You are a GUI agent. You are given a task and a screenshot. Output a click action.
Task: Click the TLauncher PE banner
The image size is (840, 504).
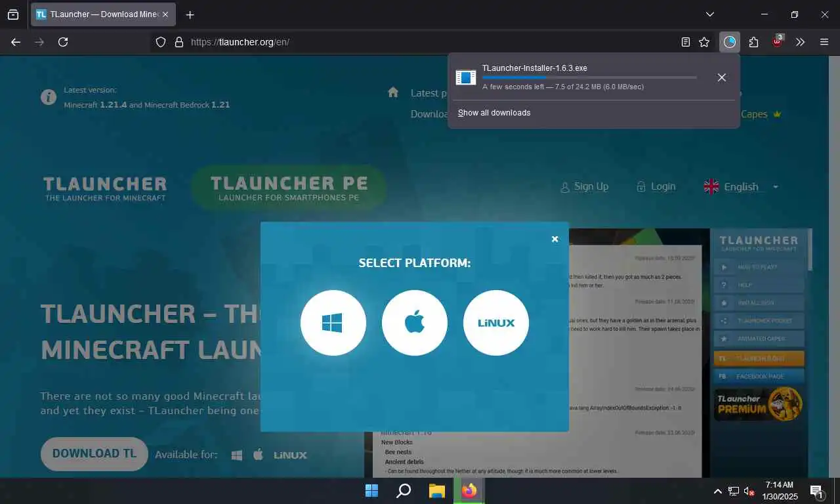click(x=289, y=188)
